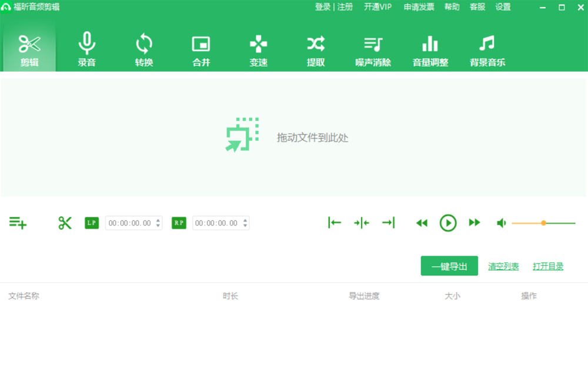Open the 转换 (Convert) tool
588x392 pixels.
coord(144,50)
